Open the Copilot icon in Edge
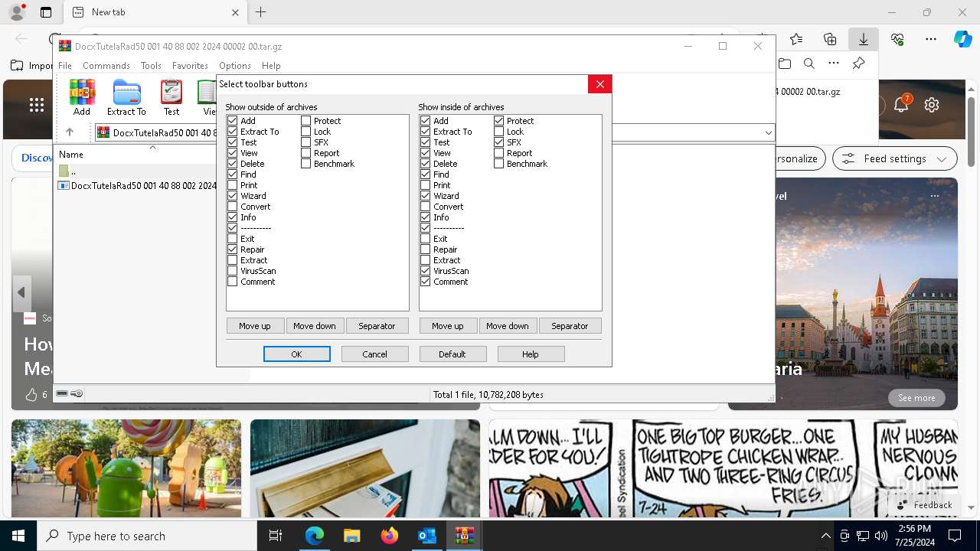 coord(962,39)
